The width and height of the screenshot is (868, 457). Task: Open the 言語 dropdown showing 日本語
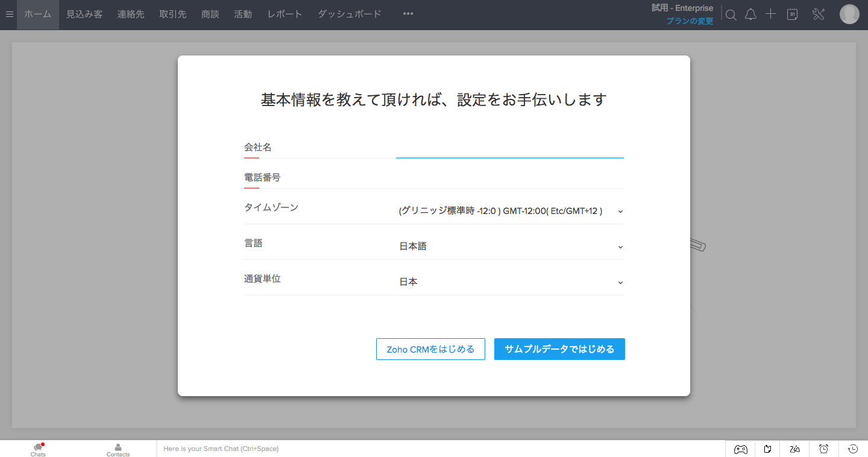(x=511, y=247)
